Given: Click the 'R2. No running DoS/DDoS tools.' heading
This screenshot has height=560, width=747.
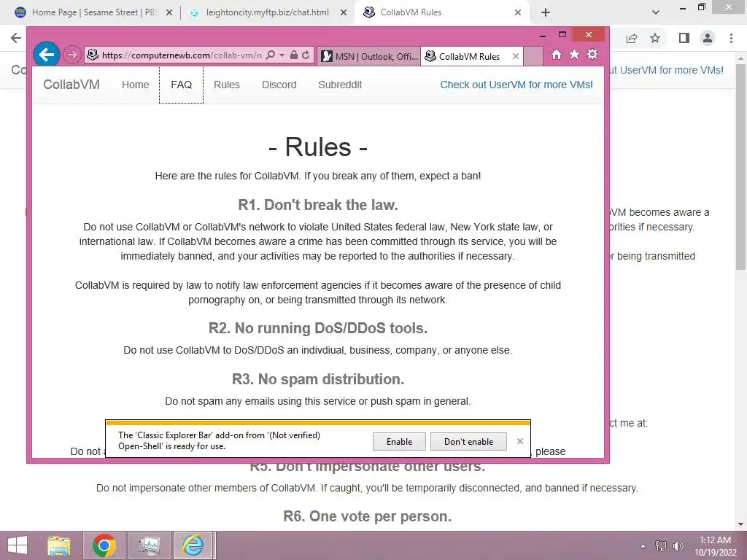Looking at the screenshot, I should pos(318,328).
